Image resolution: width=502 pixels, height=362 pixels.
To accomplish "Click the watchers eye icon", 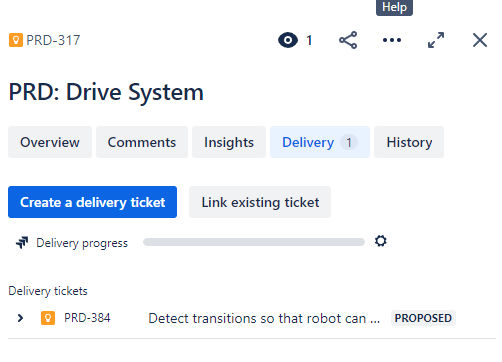I will [288, 40].
